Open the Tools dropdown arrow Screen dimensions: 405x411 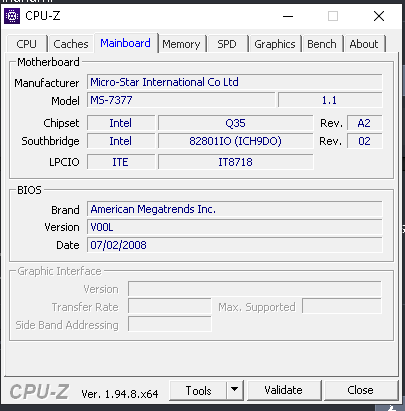(x=235, y=390)
